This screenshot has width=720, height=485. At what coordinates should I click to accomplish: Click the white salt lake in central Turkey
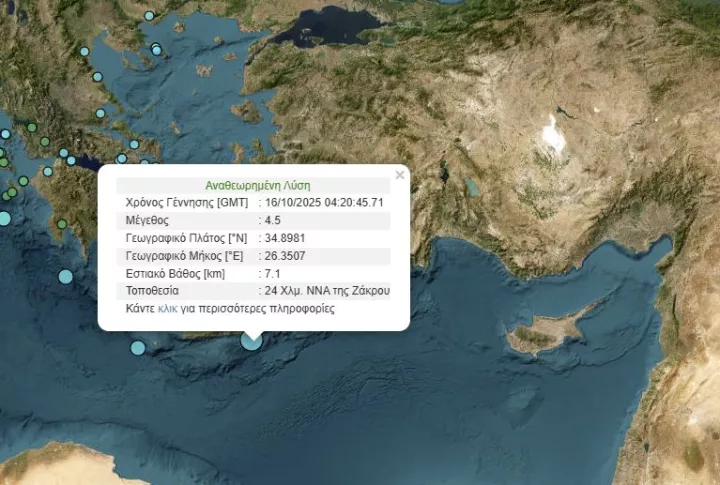[x=552, y=135]
